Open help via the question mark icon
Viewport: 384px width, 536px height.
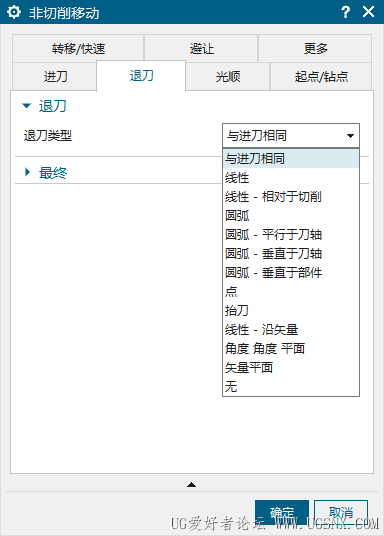[x=346, y=12]
